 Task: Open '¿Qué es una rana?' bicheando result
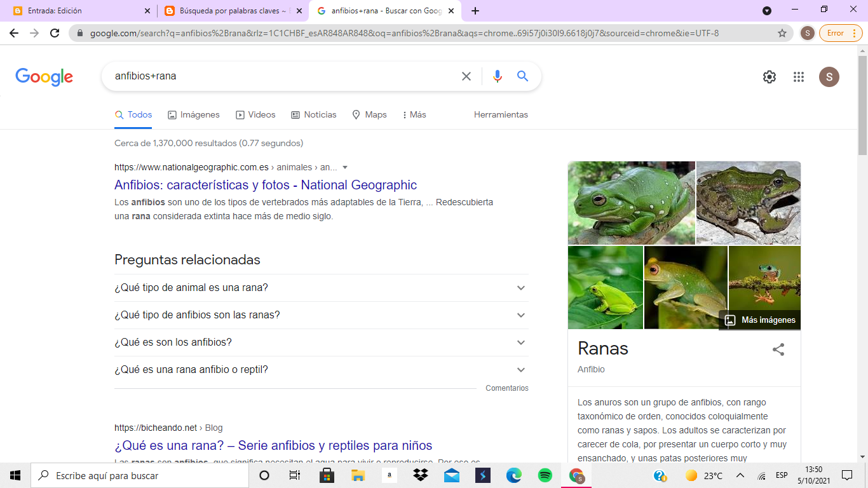pyautogui.click(x=273, y=445)
